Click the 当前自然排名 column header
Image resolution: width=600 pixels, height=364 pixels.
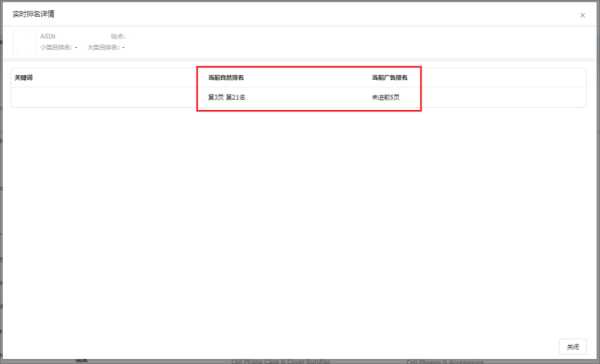pyautogui.click(x=226, y=78)
